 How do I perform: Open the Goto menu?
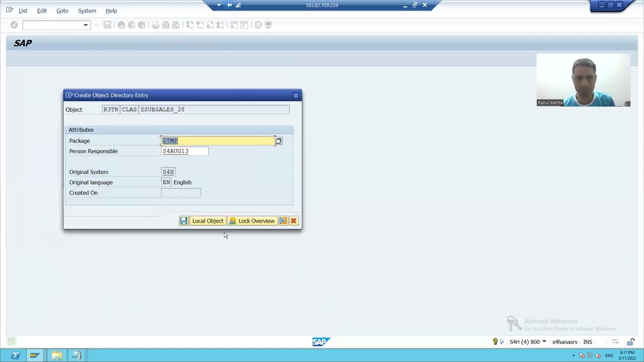[62, 11]
